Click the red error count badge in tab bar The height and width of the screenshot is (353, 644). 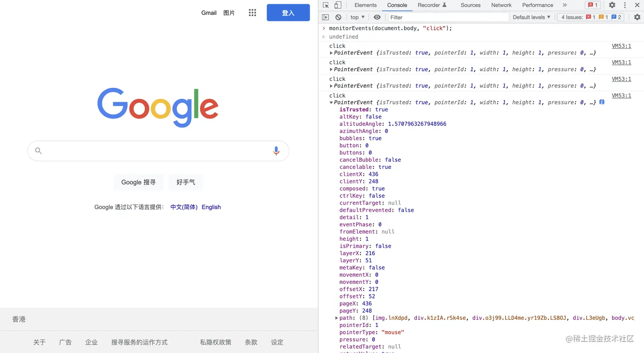[593, 5]
